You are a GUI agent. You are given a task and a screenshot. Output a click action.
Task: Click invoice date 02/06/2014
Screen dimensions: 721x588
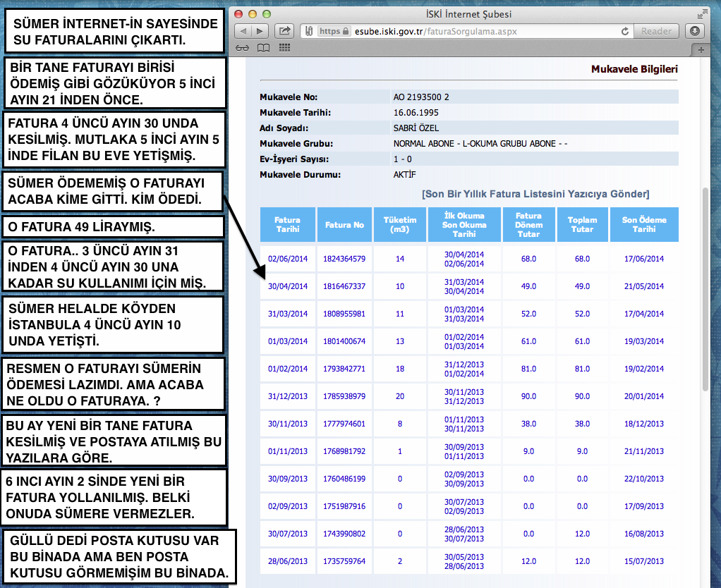[x=288, y=259]
